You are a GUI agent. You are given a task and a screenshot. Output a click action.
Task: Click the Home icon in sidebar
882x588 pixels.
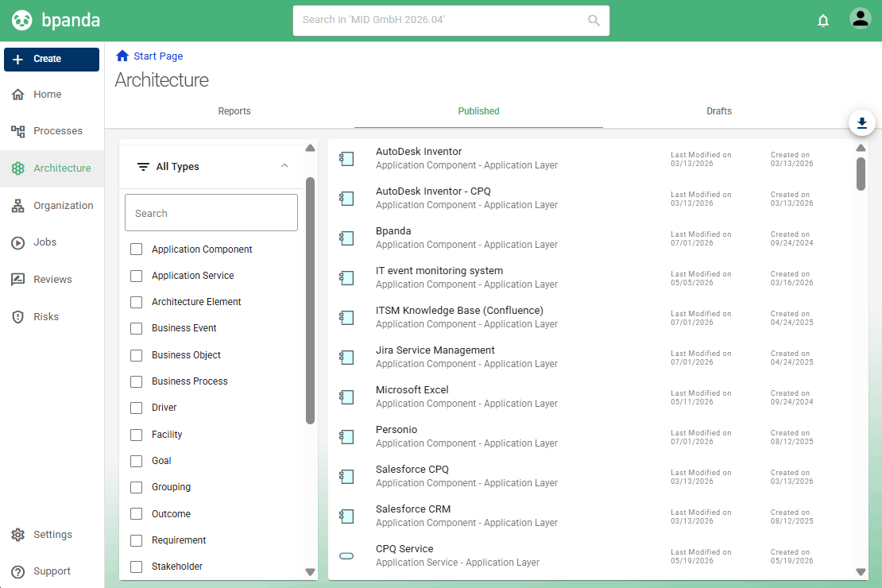pos(18,95)
